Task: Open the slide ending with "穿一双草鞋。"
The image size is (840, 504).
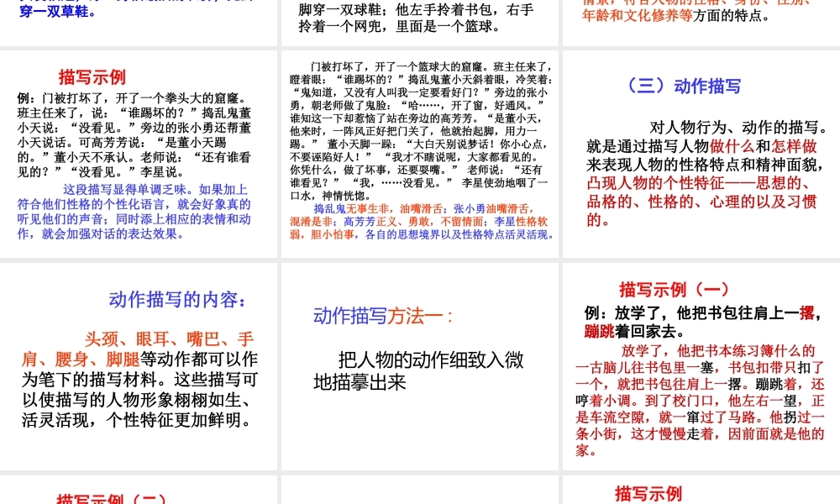Action: click(x=139, y=23)
